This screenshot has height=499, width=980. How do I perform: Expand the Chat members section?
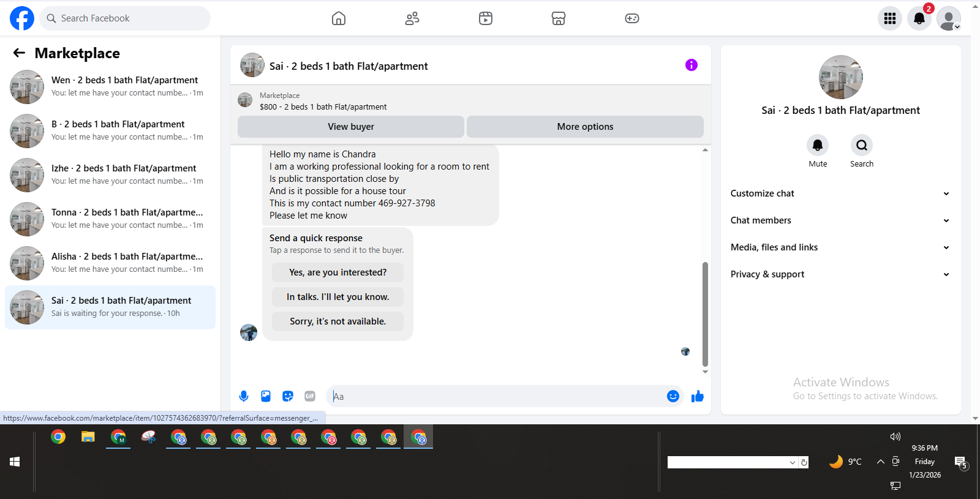click(840, 220)
